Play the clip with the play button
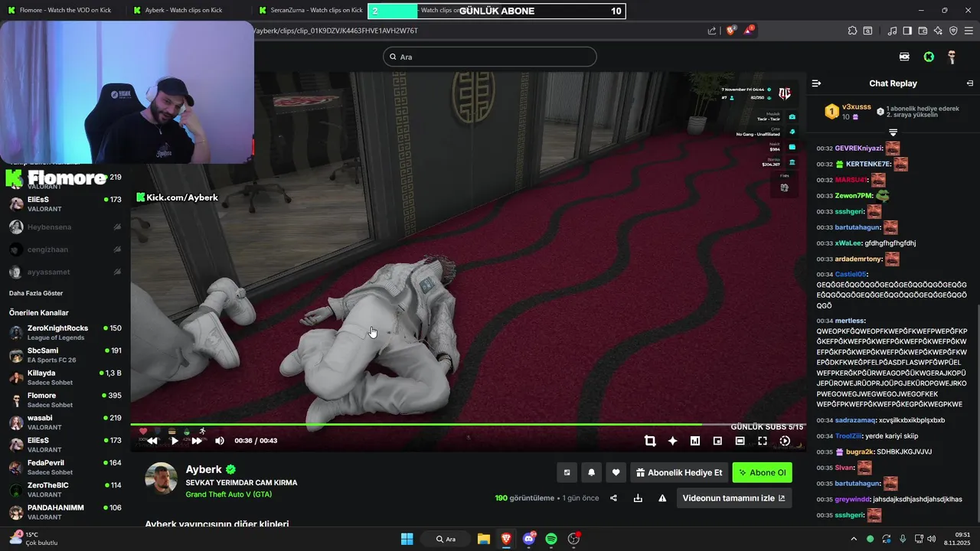Viewport: 980px width, 551px height. pyautogui.click(x=175, y=441)
